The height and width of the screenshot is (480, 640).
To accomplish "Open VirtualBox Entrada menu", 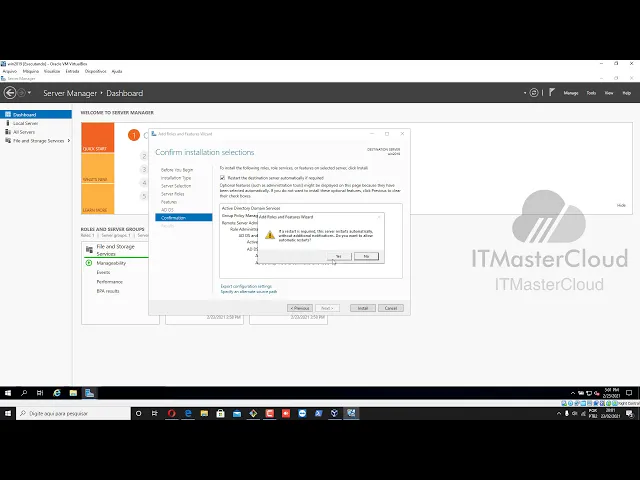I will (x=72, y=71).
